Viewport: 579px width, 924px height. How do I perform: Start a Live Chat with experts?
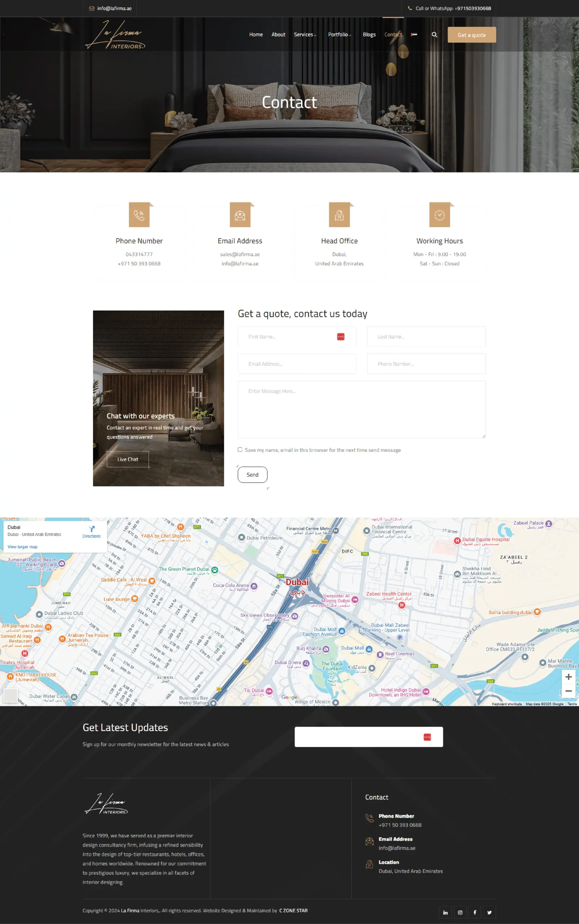(127, 459)
